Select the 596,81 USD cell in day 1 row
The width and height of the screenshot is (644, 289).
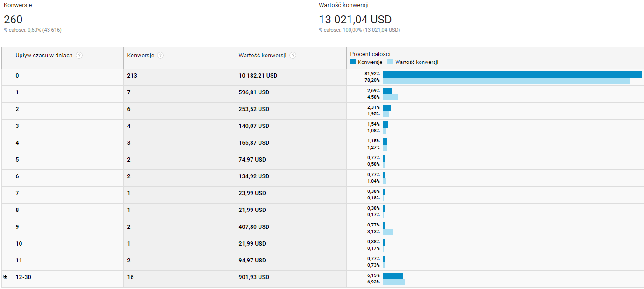254,92
